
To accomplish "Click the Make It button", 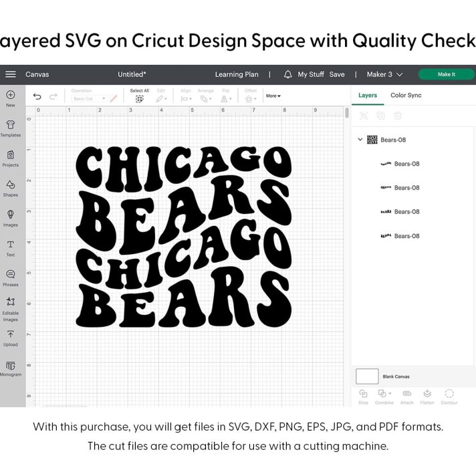I will click(x=447, y=74).
